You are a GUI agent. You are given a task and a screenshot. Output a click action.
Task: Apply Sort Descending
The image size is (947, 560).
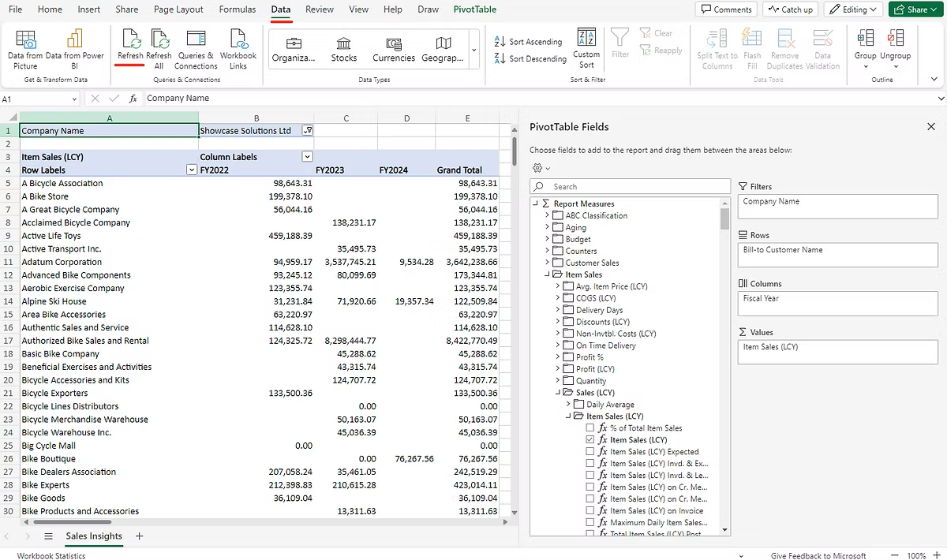530,58
